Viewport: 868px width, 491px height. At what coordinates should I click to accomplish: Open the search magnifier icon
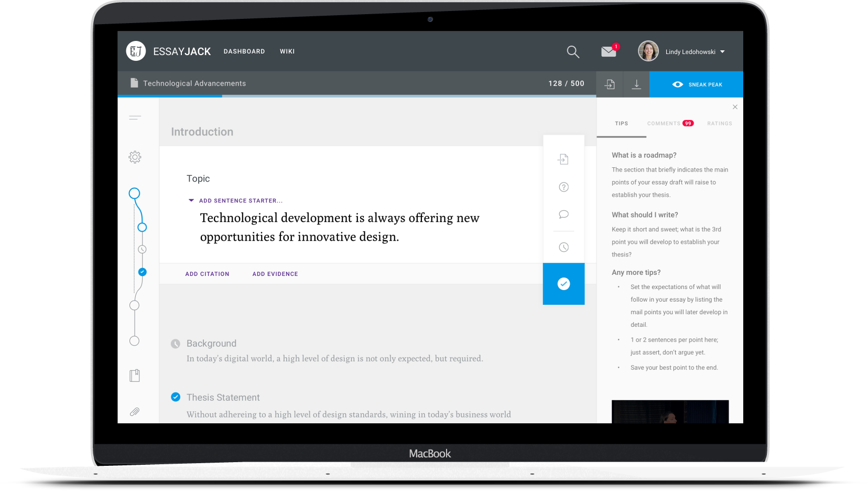(x=573, y=51)
